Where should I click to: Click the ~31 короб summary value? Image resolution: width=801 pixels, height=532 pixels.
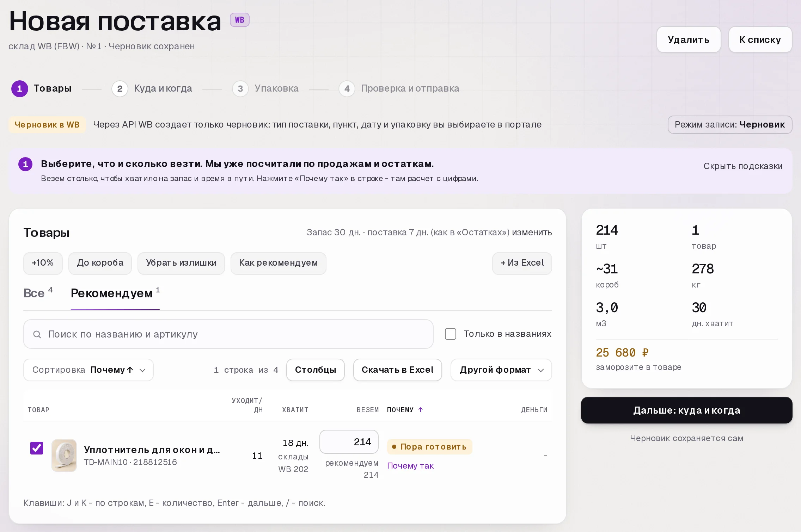point(607,275)
